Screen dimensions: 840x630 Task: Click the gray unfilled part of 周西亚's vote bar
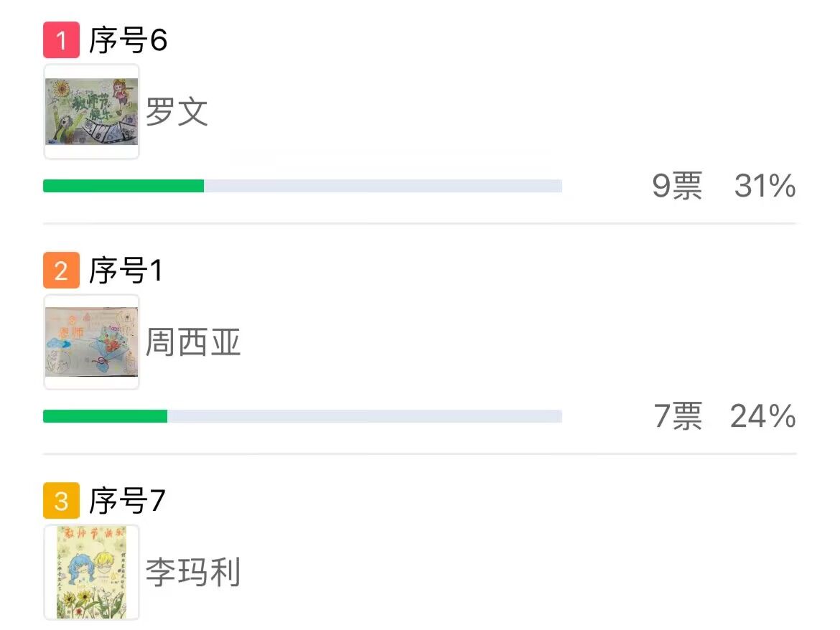[364, 416]
